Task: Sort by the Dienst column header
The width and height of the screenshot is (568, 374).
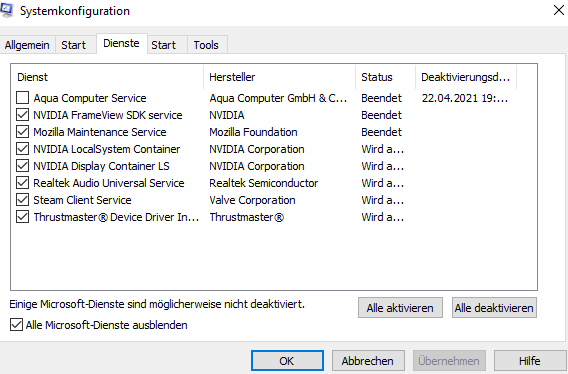Action: [x=107, y=77]
